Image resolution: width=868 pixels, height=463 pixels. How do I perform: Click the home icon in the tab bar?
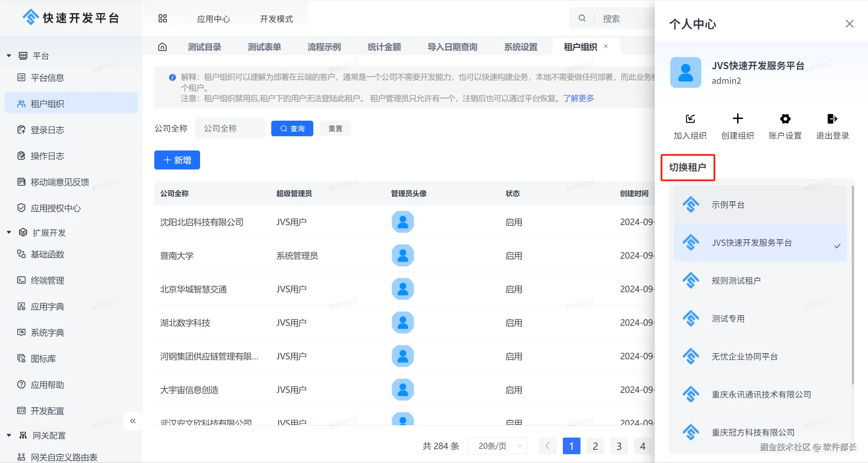coord(162,47)
